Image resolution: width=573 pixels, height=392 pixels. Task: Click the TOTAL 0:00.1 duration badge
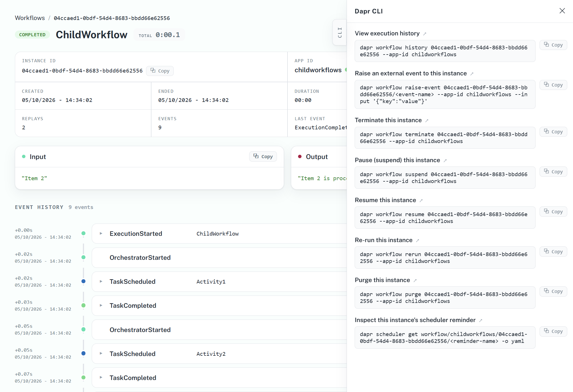coord(159,35)
